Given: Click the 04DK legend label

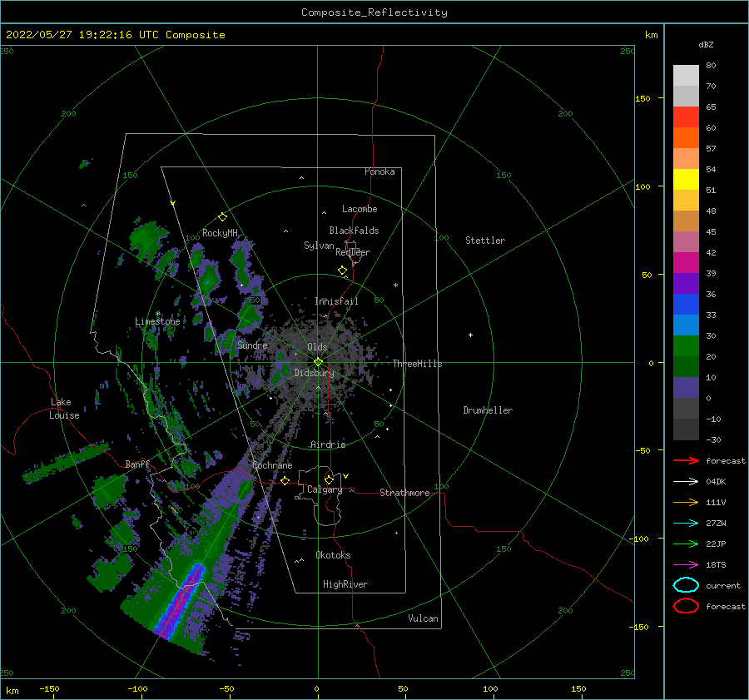Looking at the screenshot, I should pos(716,482).
